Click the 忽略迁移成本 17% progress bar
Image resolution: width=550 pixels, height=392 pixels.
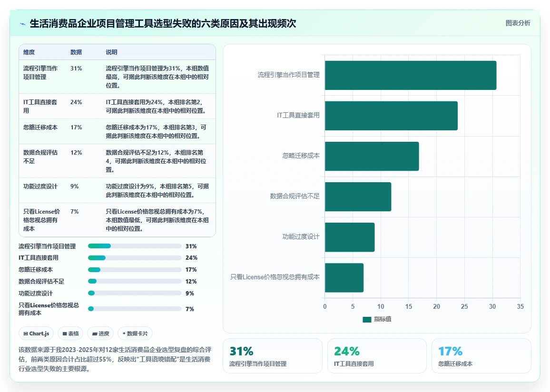[135, 270]
